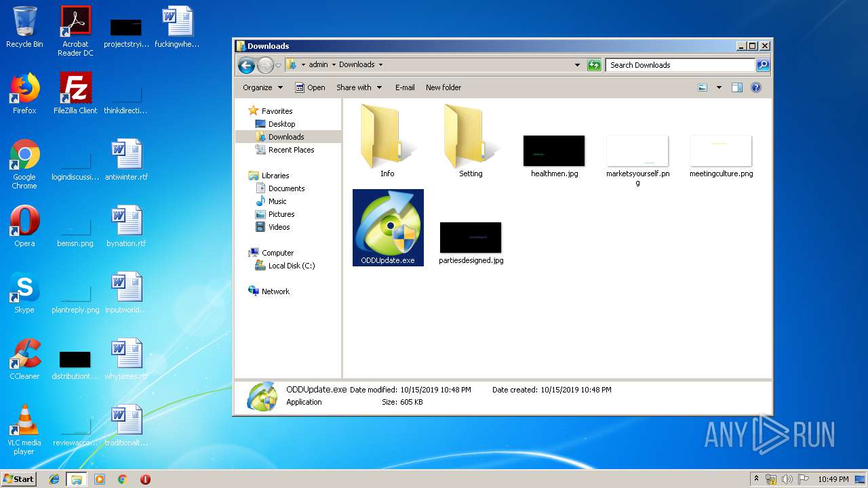Select bynation.rtf desktop file
Viewport: 868px width, 488px height.
(x=126, y=226)
